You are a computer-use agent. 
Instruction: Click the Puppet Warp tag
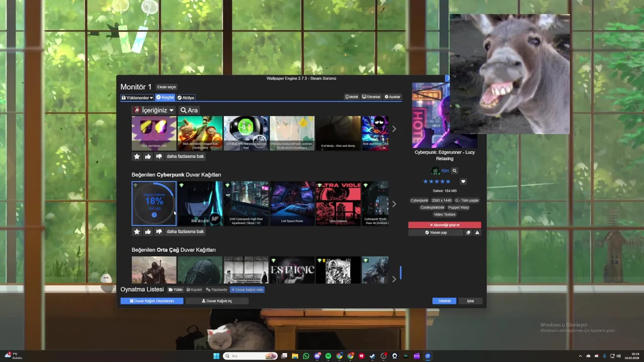pos(458,208)
